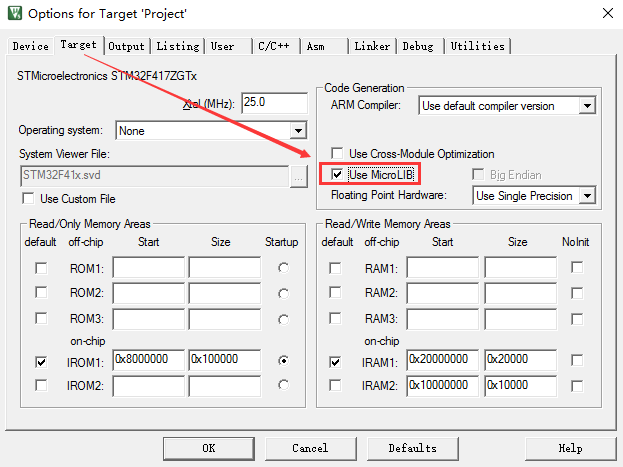The width and height of the screenshot is (623, 467).
Task: Switch to the Device tab
Action: [x=31, y=46]
